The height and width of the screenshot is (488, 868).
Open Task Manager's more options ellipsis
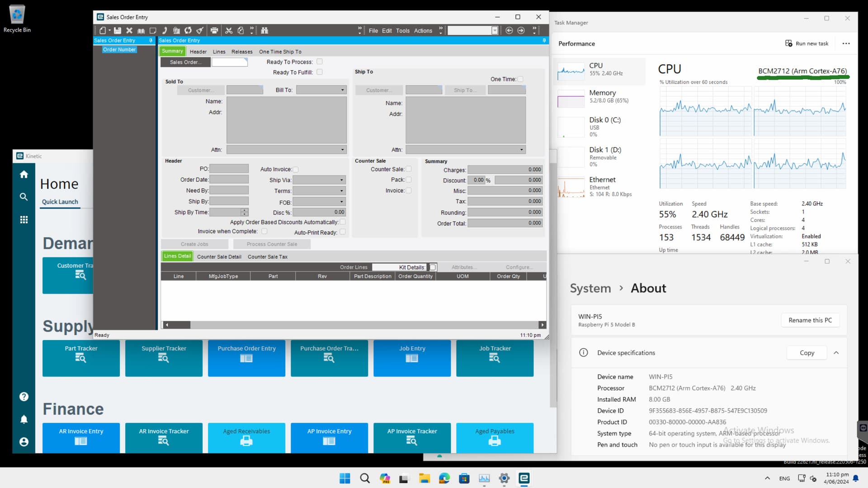(x=846, y=43)
